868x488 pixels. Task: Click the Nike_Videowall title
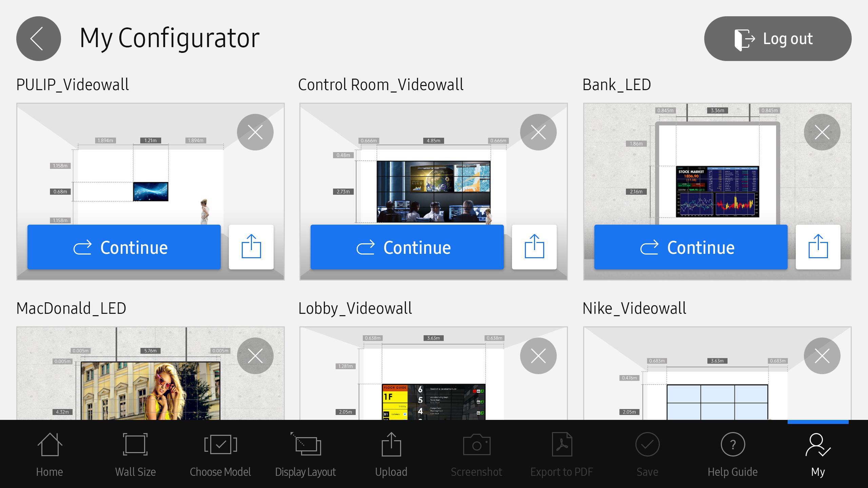634,308
